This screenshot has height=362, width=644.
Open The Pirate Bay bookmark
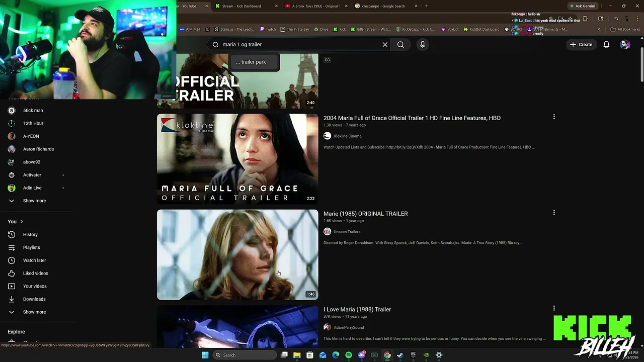(295, 29)
